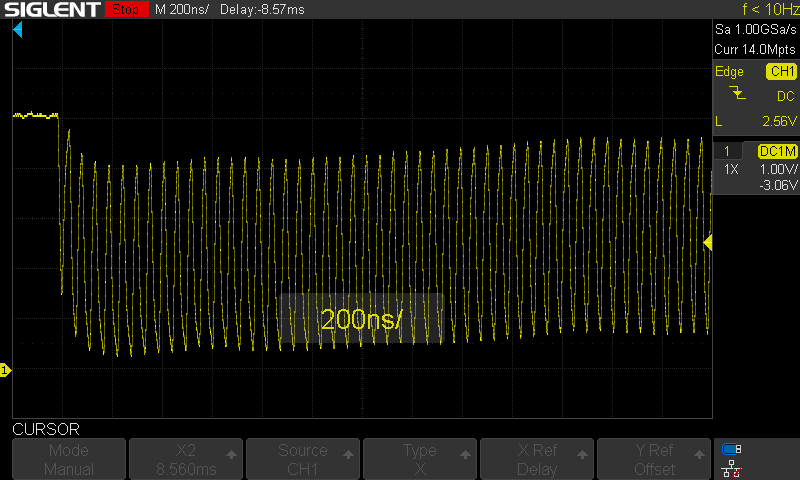800x480 pixels.
Task: Click the -3.06V channel offset value
Action: 778,185
